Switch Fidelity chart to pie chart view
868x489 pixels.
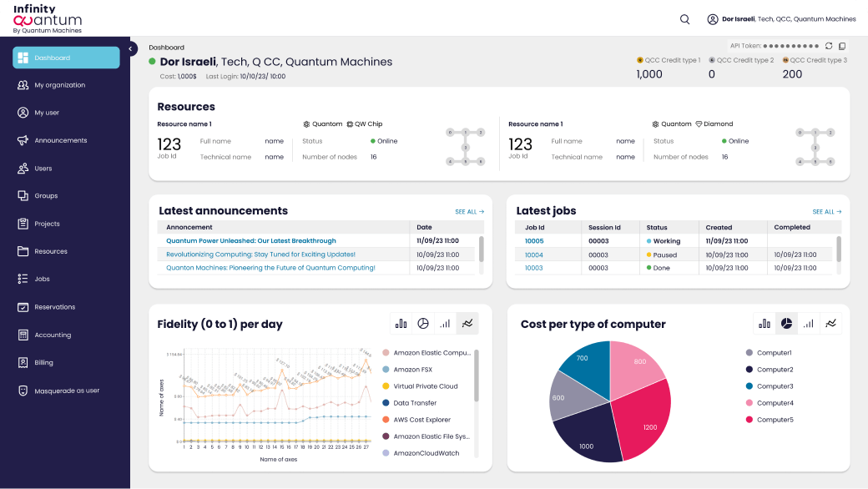point(423,323)
